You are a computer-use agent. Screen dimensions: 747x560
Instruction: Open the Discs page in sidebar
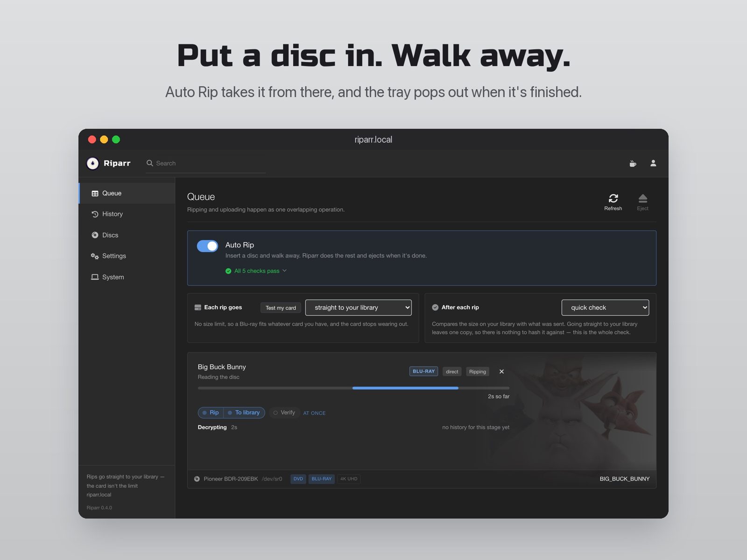127,235
